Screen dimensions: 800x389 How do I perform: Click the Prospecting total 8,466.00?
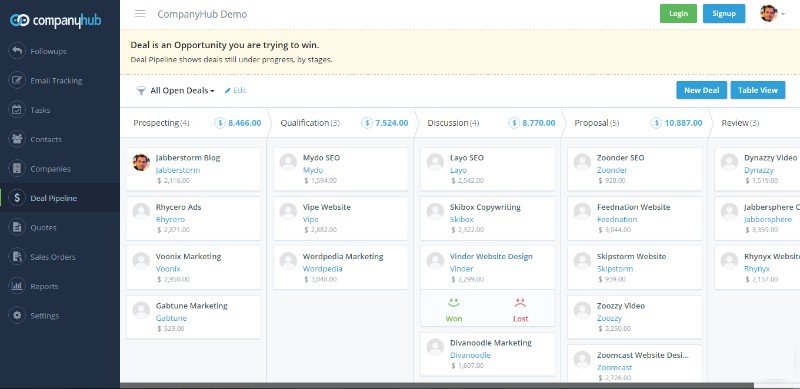point(244,123)
